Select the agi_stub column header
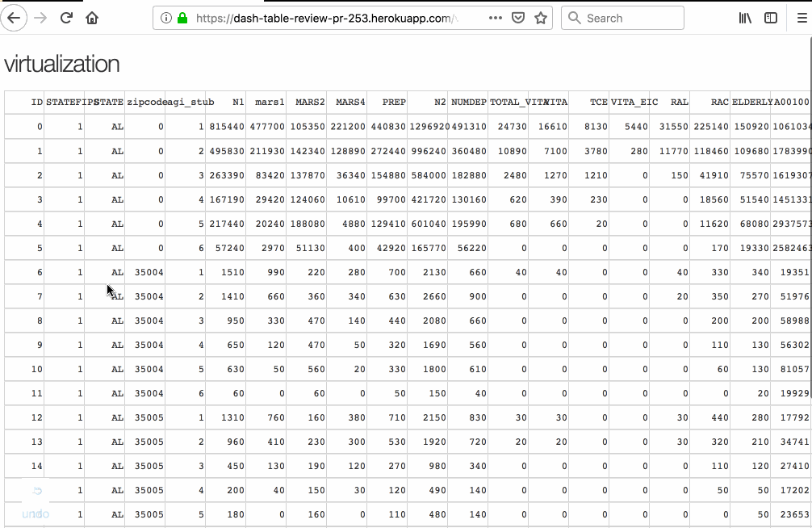812x528 pixels. pyautogui.click(x=186, y=102)
